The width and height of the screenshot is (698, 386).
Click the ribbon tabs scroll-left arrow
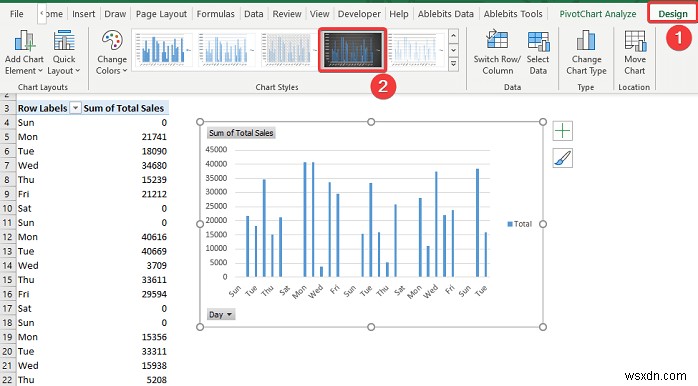point(42,13)
